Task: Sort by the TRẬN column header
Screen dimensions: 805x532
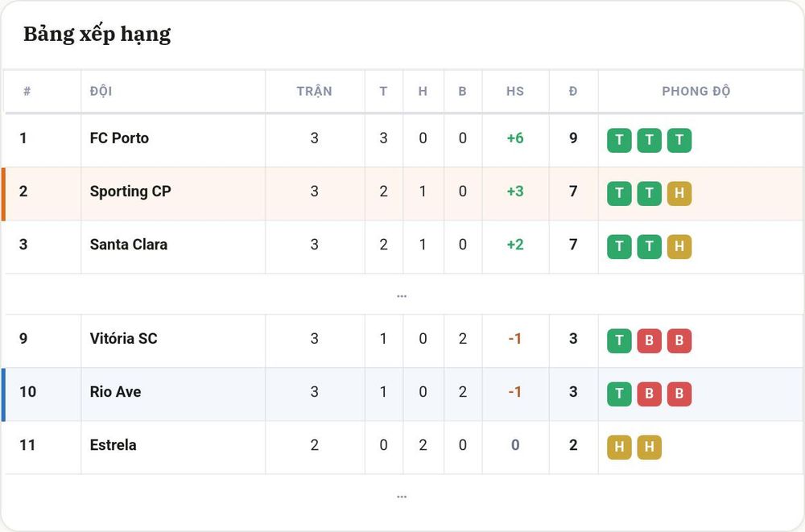Action: (x=314, y=91)
